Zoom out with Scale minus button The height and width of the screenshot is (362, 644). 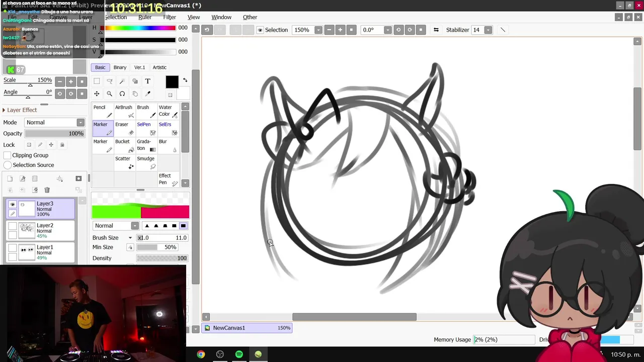(x=60, y=82)
